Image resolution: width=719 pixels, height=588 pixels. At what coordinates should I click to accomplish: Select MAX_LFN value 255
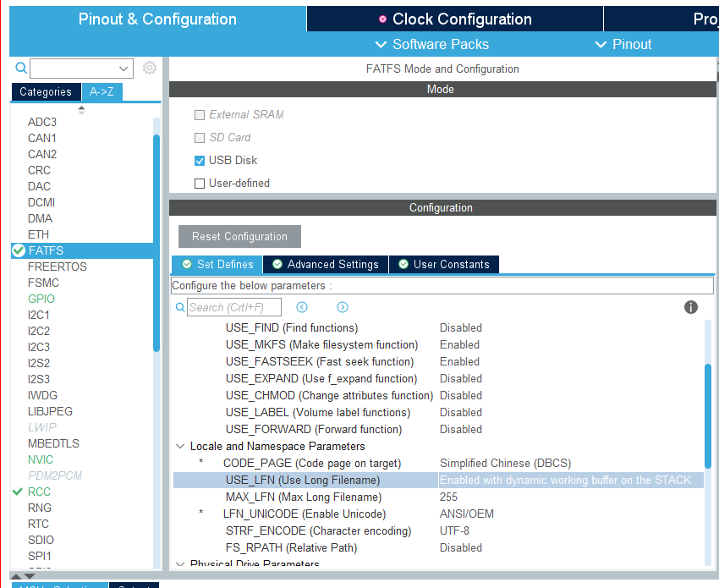[448, 497]
